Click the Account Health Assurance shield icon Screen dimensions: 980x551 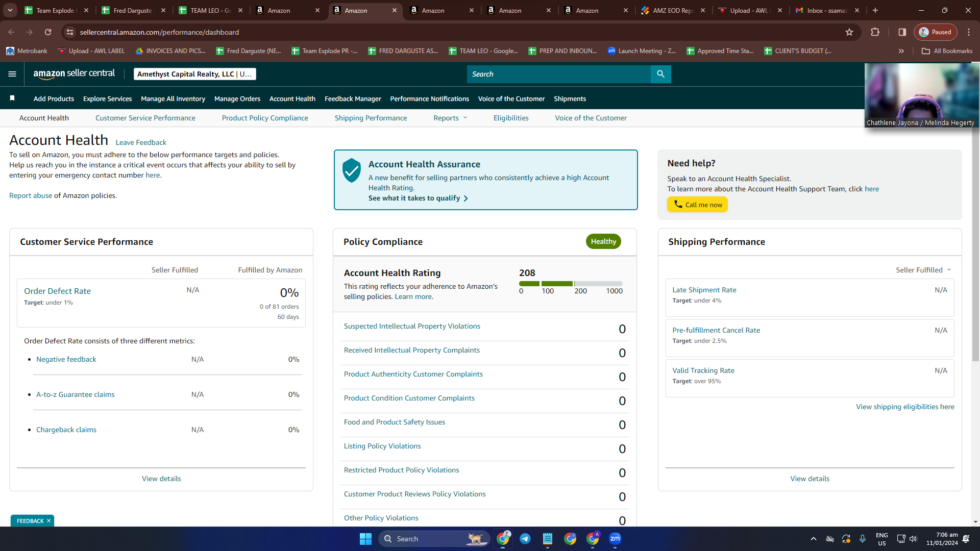point(352,170)
